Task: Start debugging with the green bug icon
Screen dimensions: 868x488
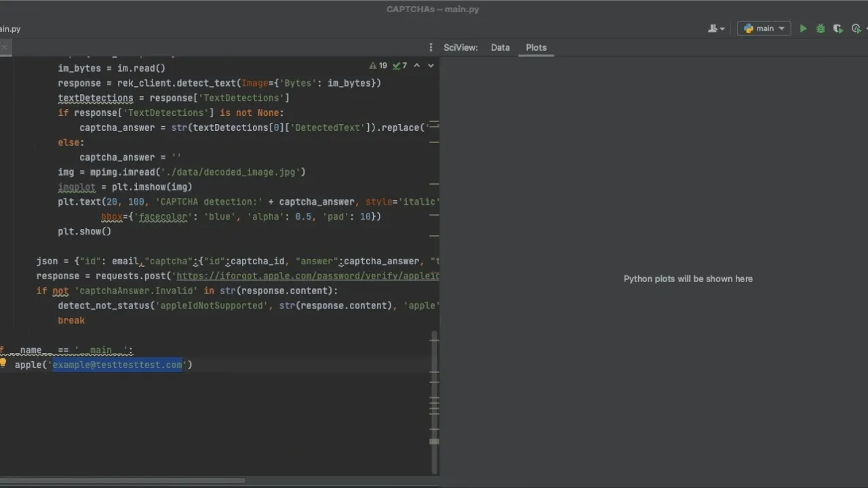Action: coord(821,28)
